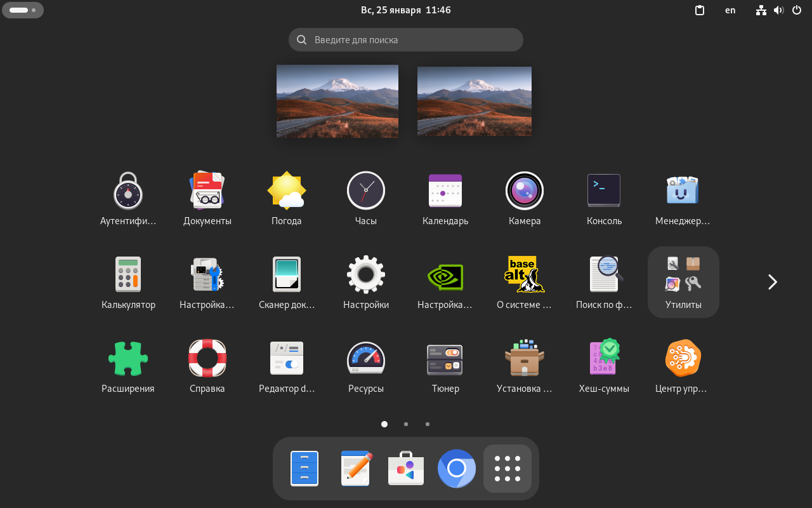This screenshot has height=508, width=812.
Task: Open the keyboard layout menu labeled en
Action: pos(730,10)
